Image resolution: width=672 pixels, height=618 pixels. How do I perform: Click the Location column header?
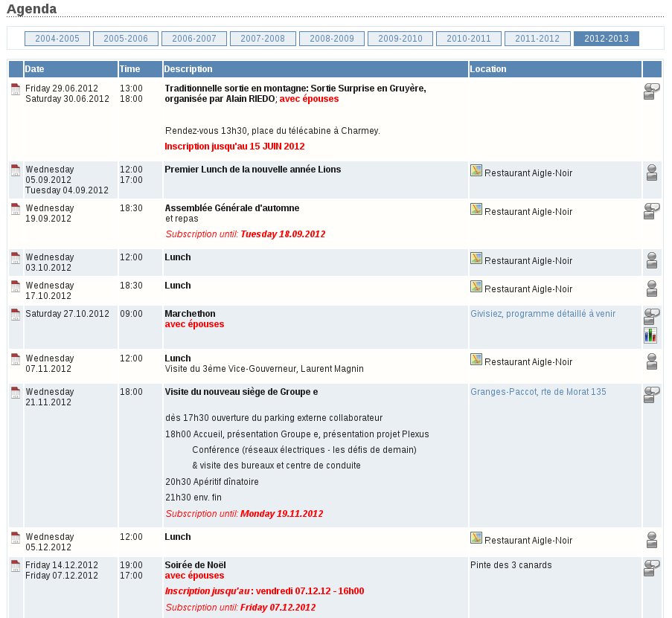tap(555, 69)
